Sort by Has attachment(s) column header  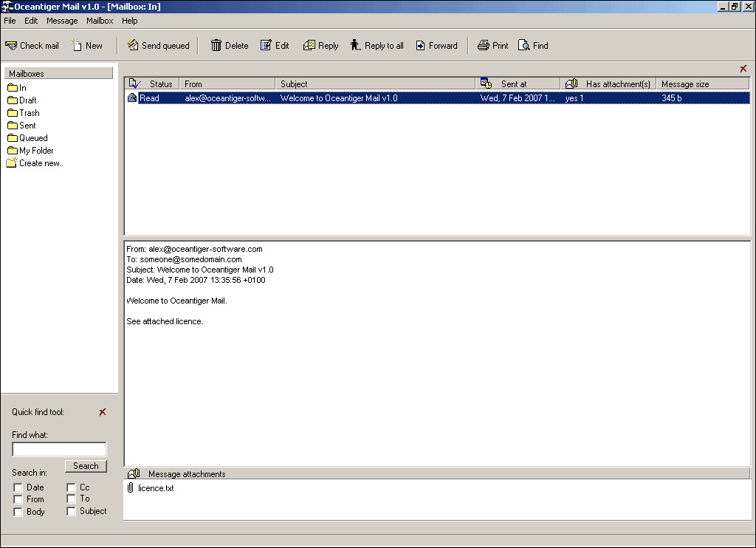point(608,84)
